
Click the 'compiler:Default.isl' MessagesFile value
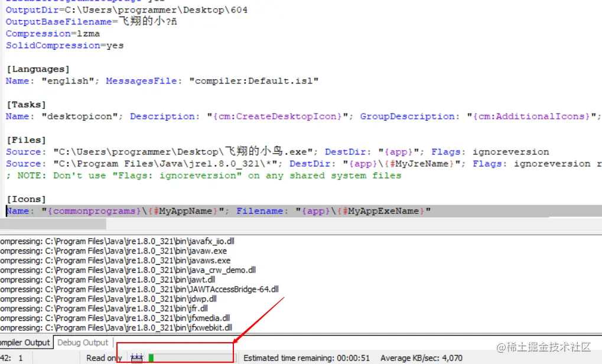point(254,81)
